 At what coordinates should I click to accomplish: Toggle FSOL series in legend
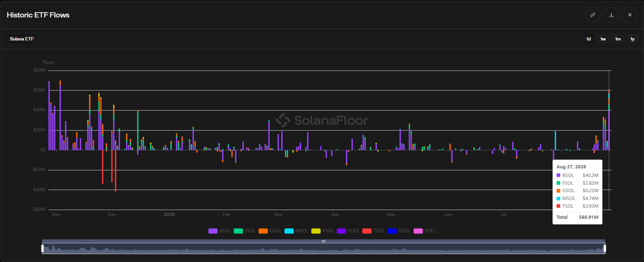(245, 231)
